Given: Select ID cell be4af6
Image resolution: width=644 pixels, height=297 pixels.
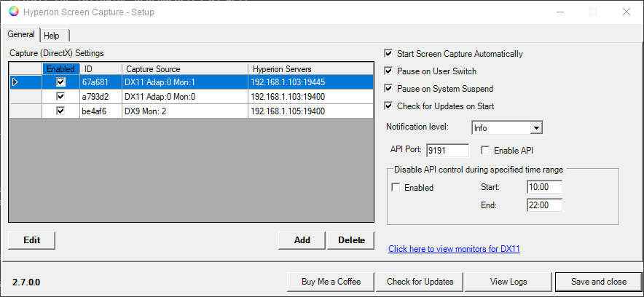Looking at the screenshot, I should pos(101,111).
